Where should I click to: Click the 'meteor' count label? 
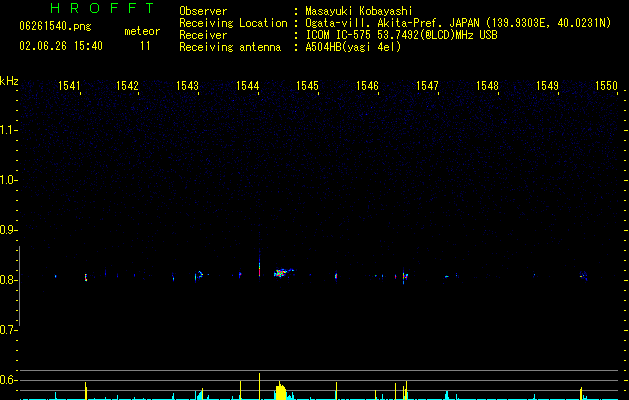click(142, 31)
